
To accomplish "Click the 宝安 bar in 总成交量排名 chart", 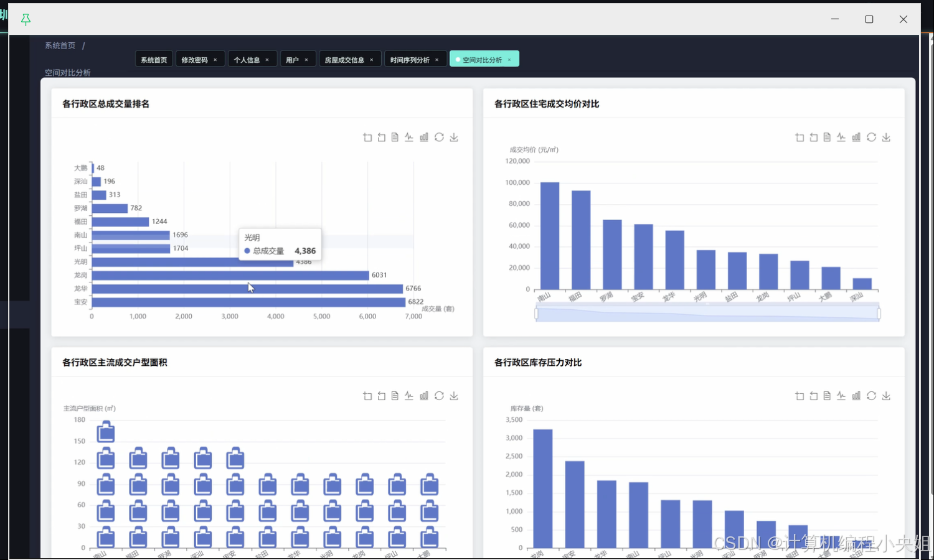I will coord(249,302).
